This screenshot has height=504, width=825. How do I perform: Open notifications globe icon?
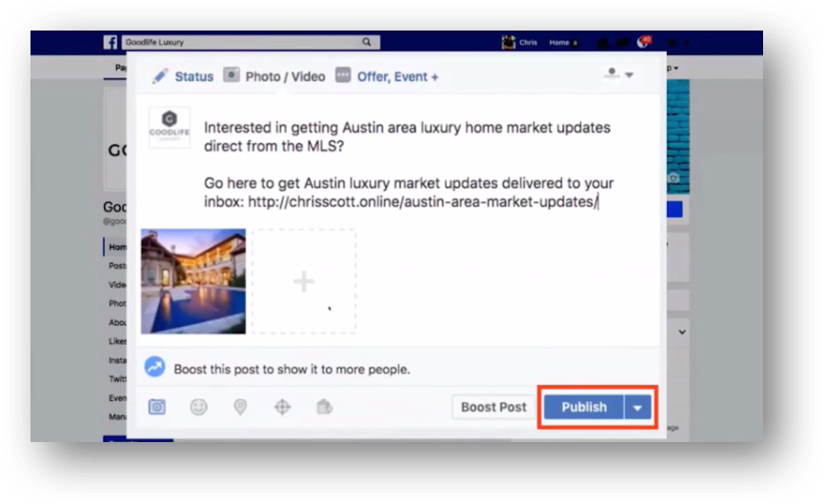point(643,42)
